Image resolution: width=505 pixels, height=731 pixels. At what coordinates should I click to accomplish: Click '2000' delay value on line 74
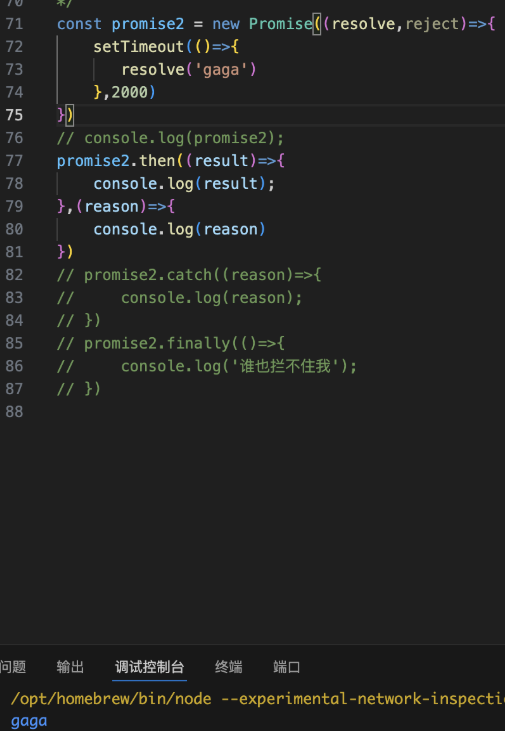[x=129, y=92]
